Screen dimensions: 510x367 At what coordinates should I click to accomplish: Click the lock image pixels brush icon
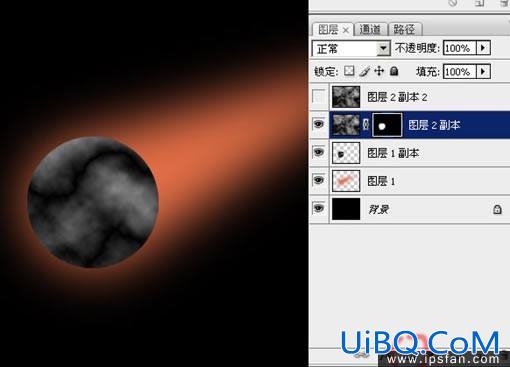[365, 71]
